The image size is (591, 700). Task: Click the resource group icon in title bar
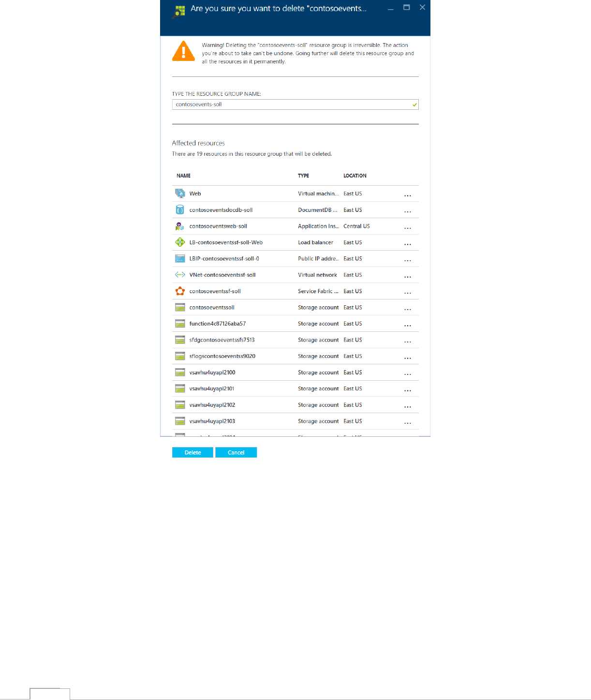[x=179, y=12]
